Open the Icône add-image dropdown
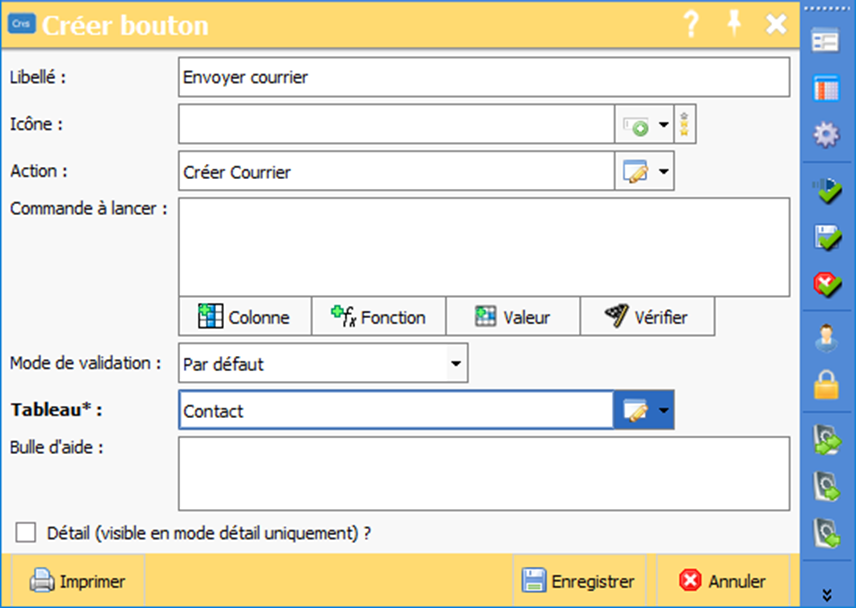This screenshot has width=856, height=608. click(x=662, y=125)
